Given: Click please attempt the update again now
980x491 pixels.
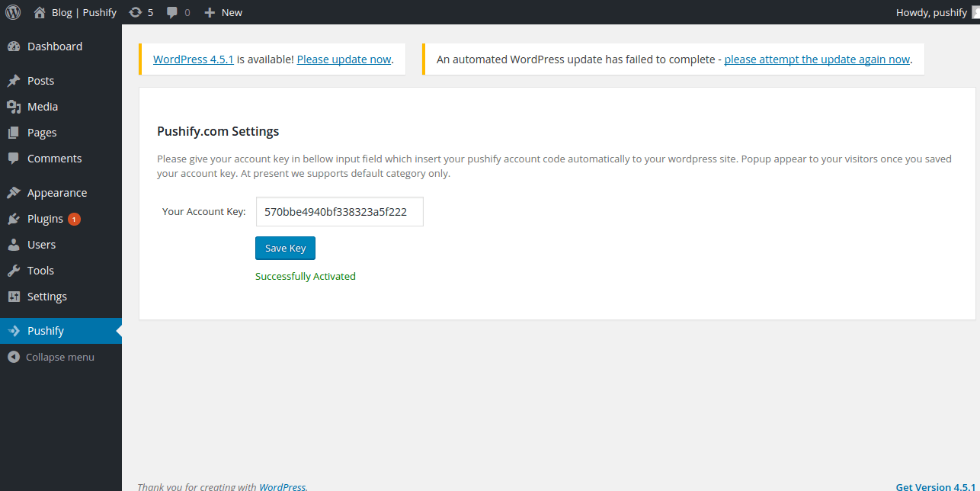Looking at the screenshot, I should [x=817, y=59].
